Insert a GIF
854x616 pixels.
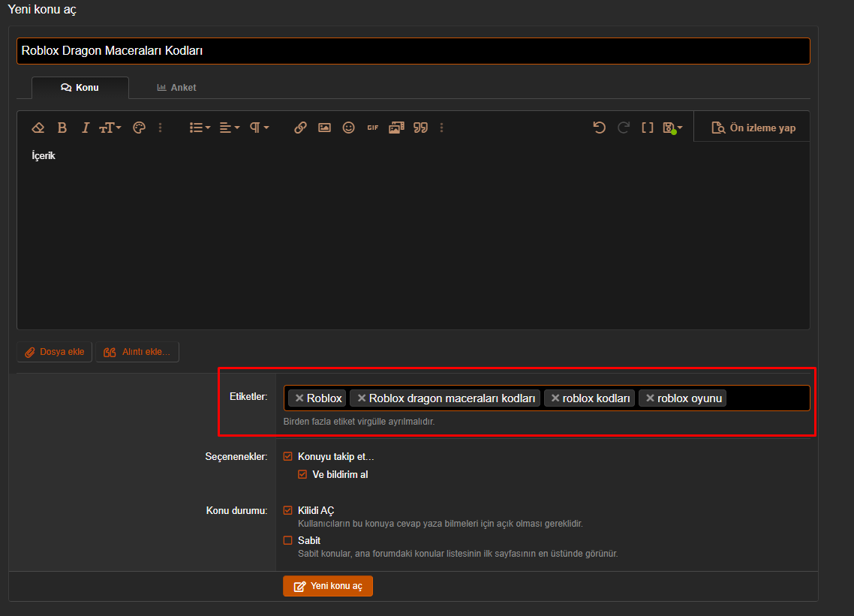point(372,128)
